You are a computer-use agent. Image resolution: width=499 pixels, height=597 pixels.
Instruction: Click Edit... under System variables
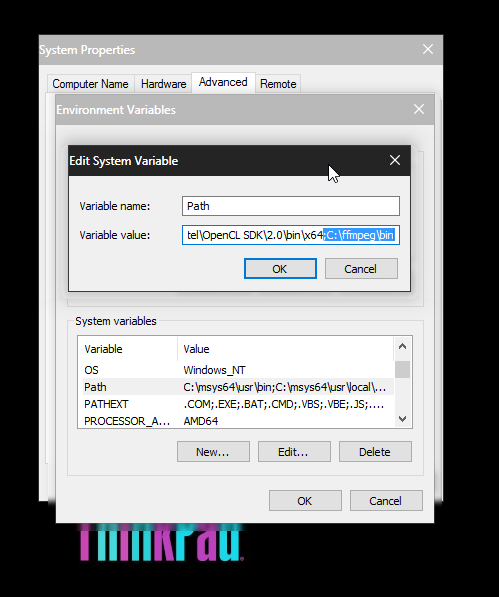[294, 452]
